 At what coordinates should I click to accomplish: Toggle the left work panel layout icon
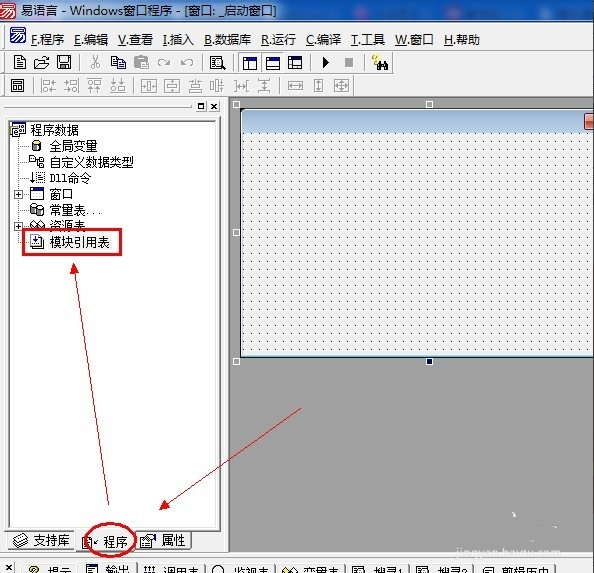click(x=250, y=63)
